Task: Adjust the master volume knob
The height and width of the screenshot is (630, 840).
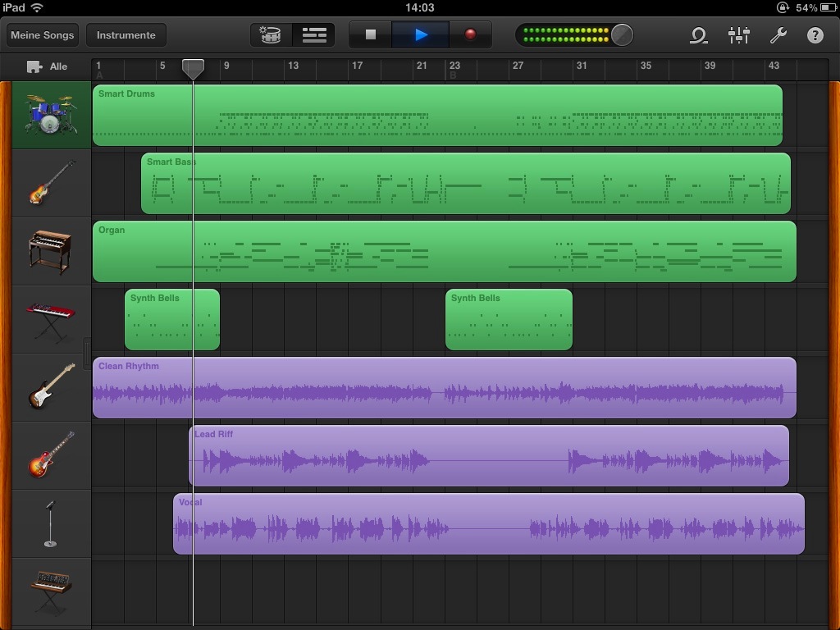Action: pyautogui.click(x=622, y=35)
